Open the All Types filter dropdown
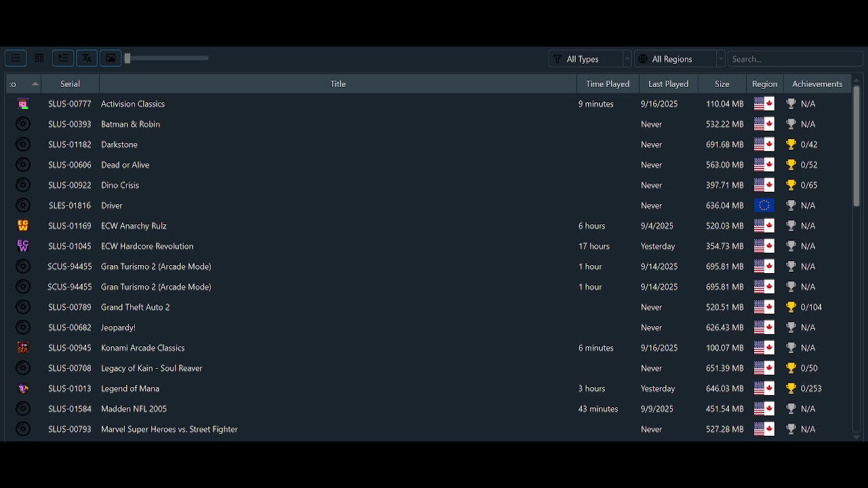Image resolution: width=868 pixels, height=488 pixels. coord(590,59)
